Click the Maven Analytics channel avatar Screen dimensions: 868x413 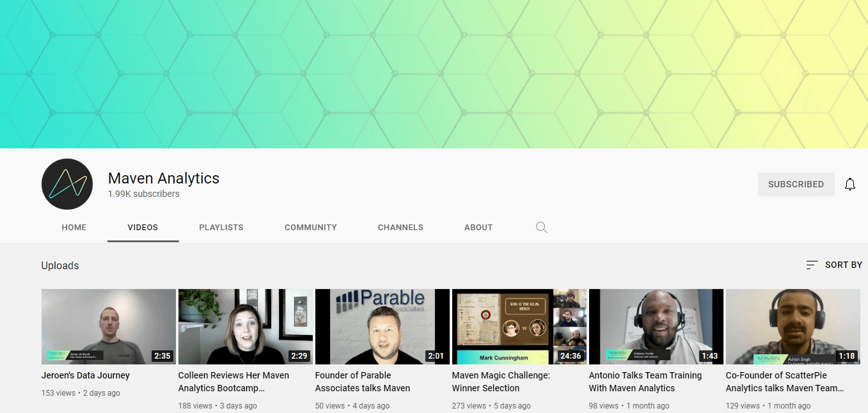[x=67, y=184]
